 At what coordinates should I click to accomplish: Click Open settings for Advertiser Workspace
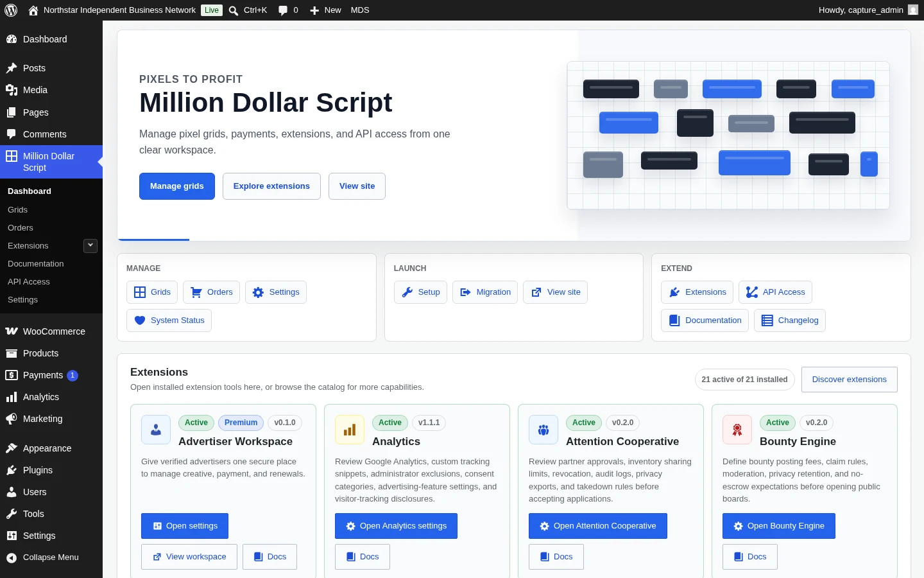pyautogui.click(x=185, y=526)
